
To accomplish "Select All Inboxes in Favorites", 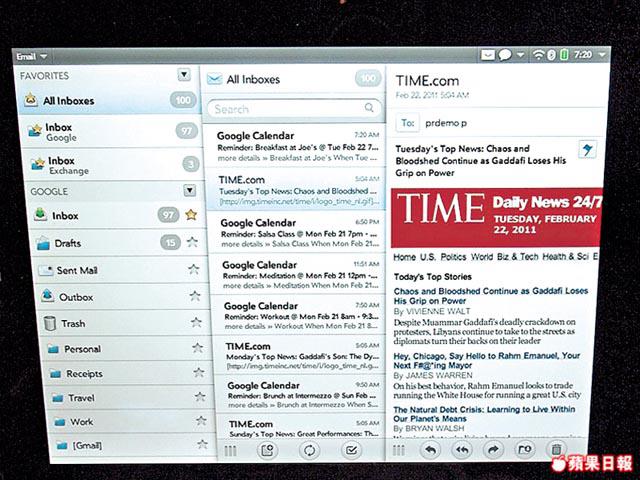I will coord(109,100).
